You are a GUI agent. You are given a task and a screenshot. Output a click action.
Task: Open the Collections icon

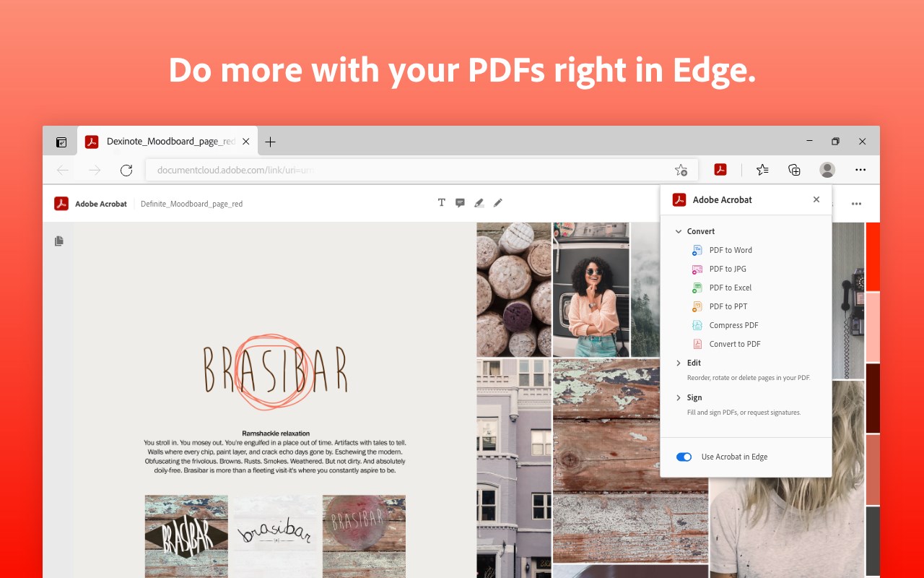coord(794,170)
